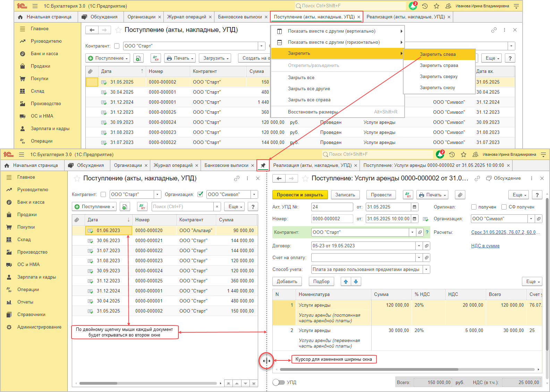Switch to Журнал операций tab in lower window
The height and width of the screenshot is (392, 550).
click(x=173, y=165)
